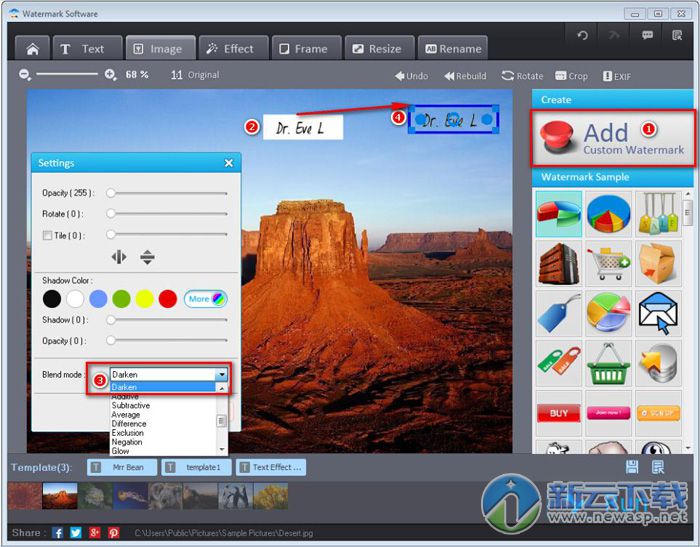Select the cardboard box sample

pos(658,263)
